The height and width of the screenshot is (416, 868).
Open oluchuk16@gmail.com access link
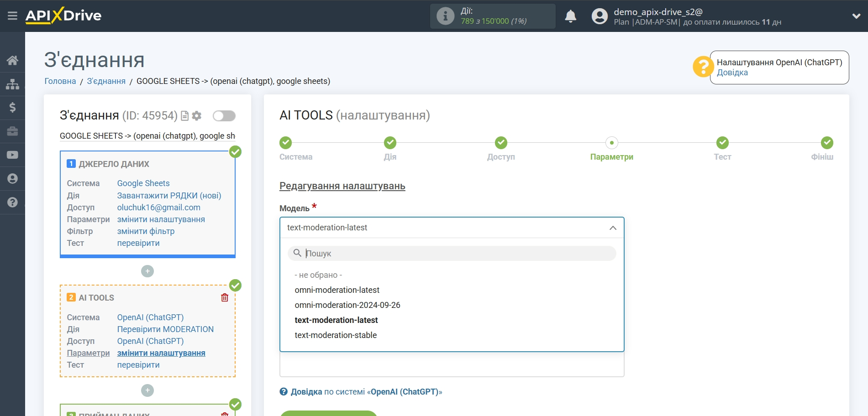point(159,208)
